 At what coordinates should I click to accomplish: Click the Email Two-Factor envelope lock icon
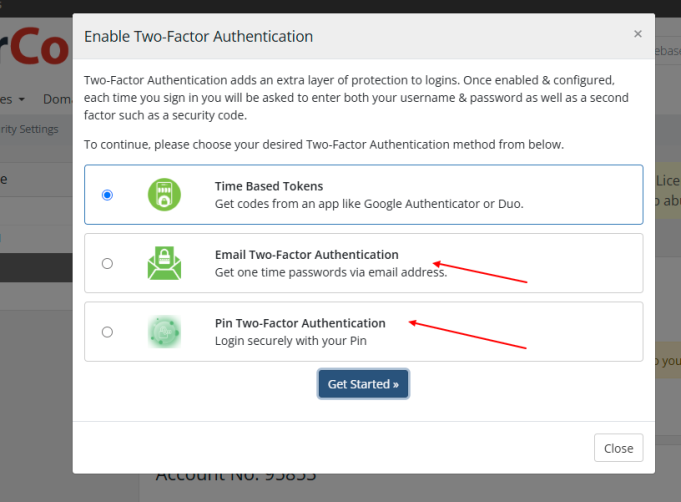164,263
